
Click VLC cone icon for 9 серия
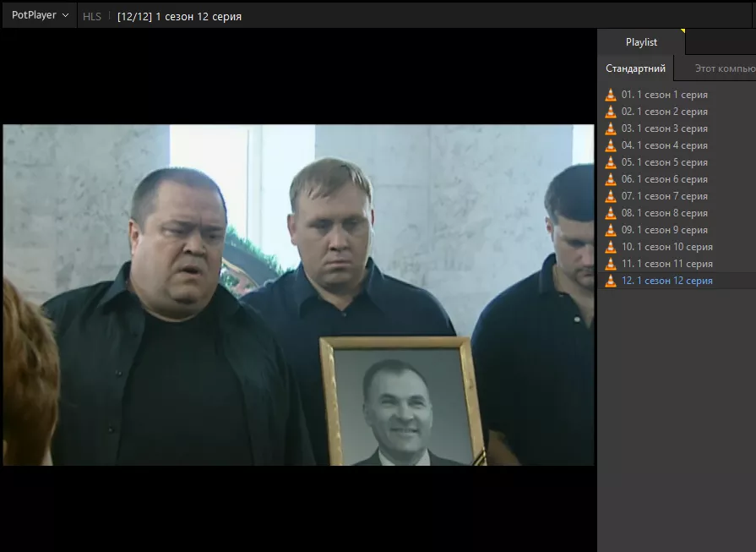(611, 230)
